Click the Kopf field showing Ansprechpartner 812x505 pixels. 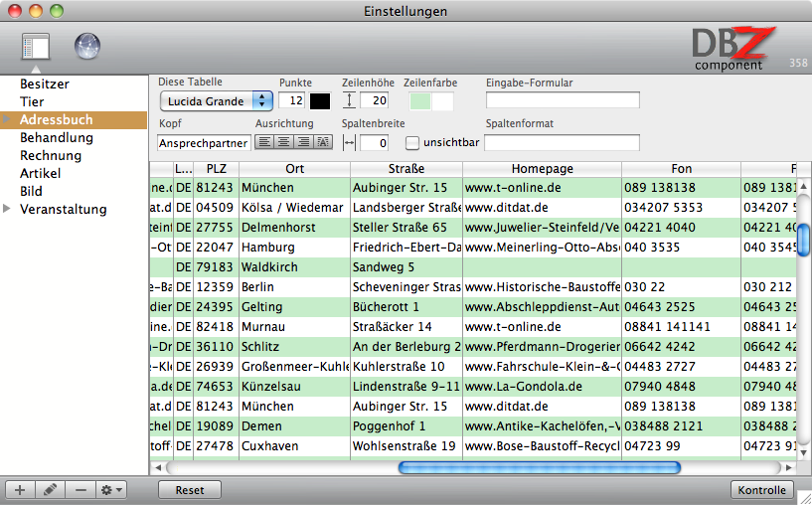click(x=204, y=143)
